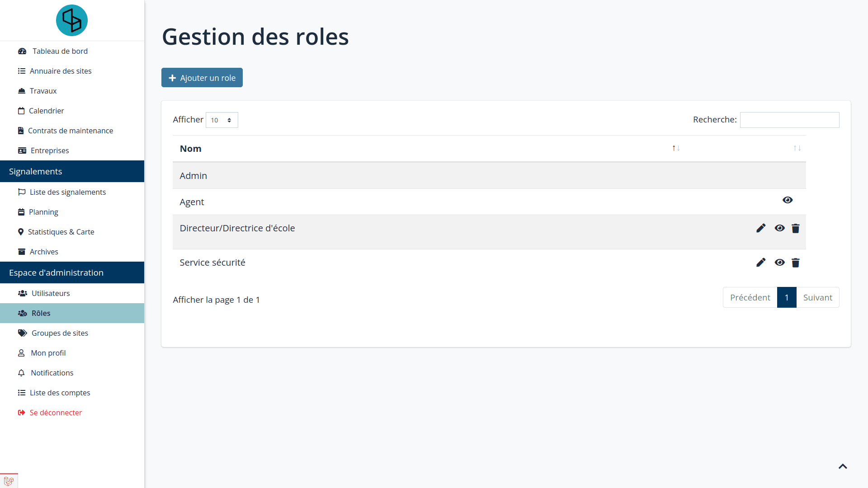Show details of the Agent role via eye icon

788,200
